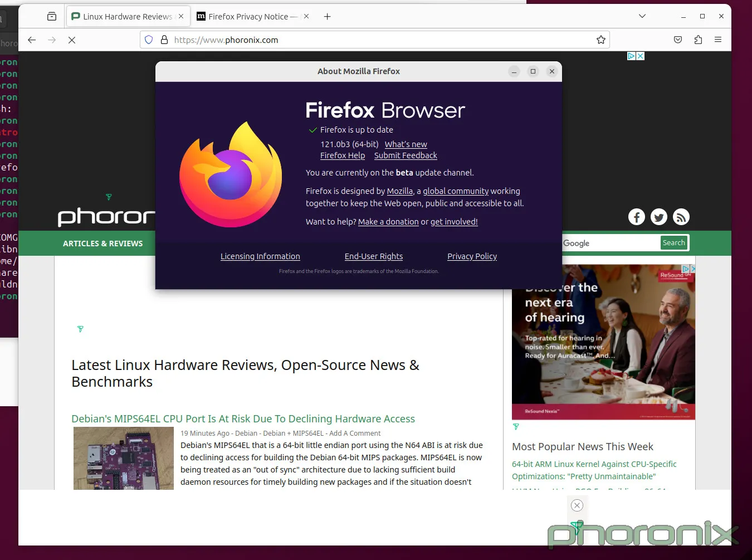The height and width of the screenshot is (560, 752).
Task: Click the back navigation arrow
Action: click(32, 40)
